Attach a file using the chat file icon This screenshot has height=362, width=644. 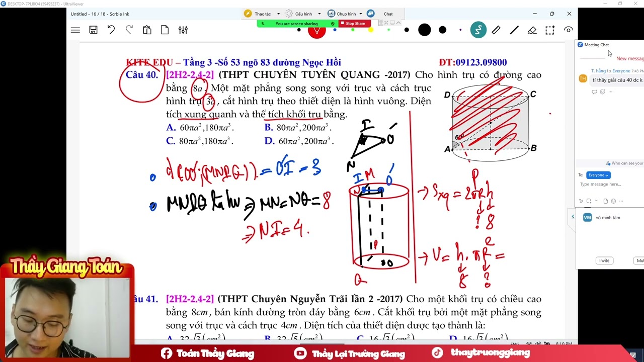605,201
